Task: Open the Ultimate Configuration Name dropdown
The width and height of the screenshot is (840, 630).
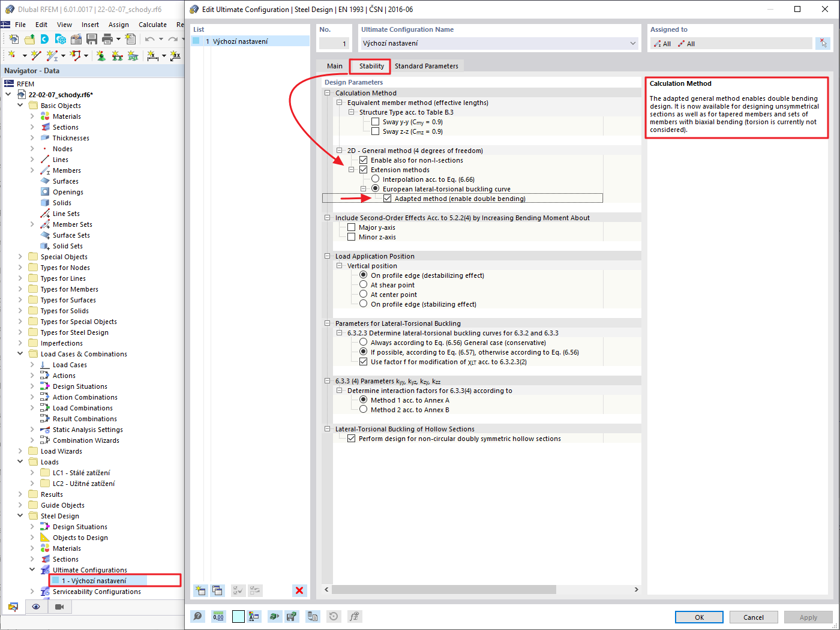Action: tap(633, 43)
